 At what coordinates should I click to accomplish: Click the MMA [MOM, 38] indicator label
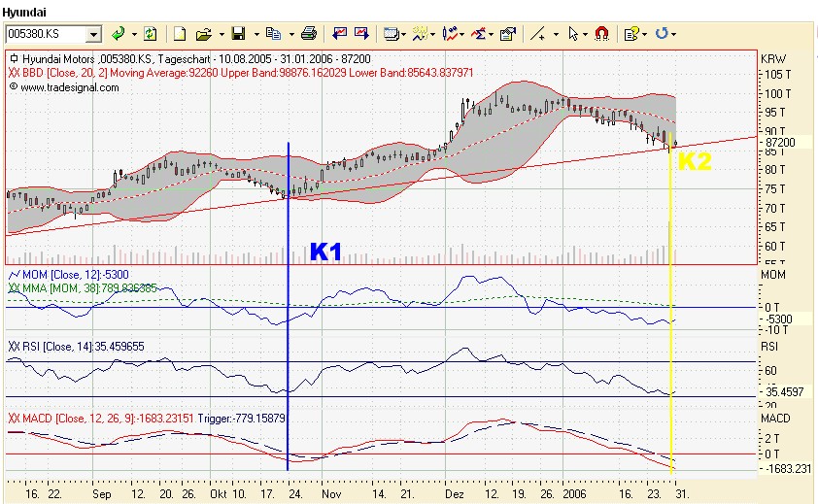click(x=88, y=288)
